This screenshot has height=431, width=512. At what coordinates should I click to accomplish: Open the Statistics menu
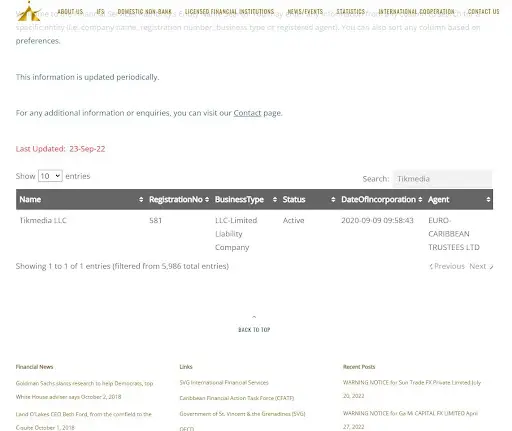(x=351, y=12)
